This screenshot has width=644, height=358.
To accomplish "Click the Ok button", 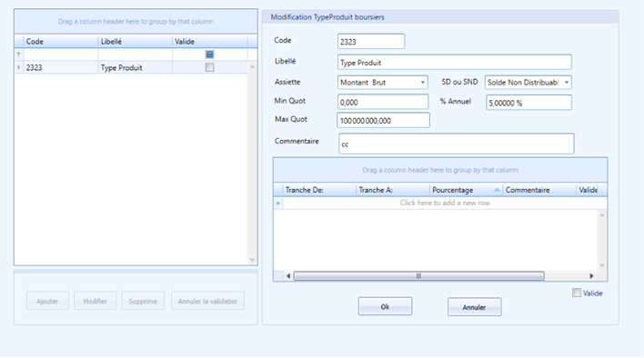I will point(385,306).
